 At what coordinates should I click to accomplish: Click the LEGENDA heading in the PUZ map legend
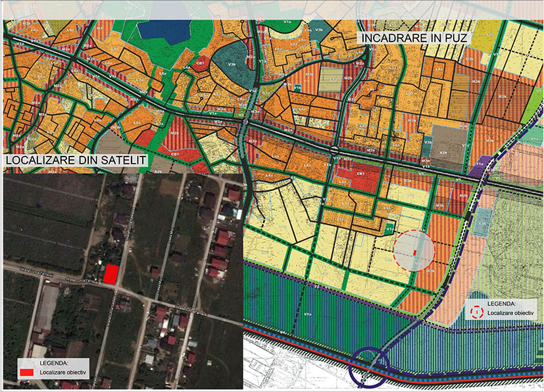[501, 304]
